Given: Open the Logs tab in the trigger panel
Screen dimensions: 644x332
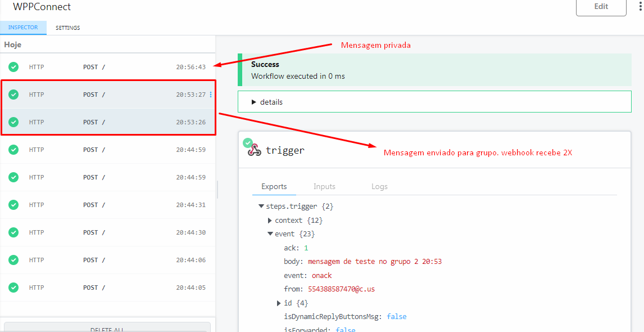Looking at the screenshot, I should pos(379,186).
